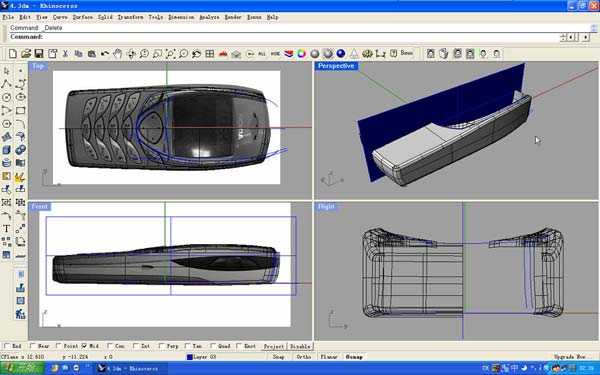This screenshot has height=375, width=600.
Task: Select the single point tool in sidebar
Action: click(x=20, y=71)
